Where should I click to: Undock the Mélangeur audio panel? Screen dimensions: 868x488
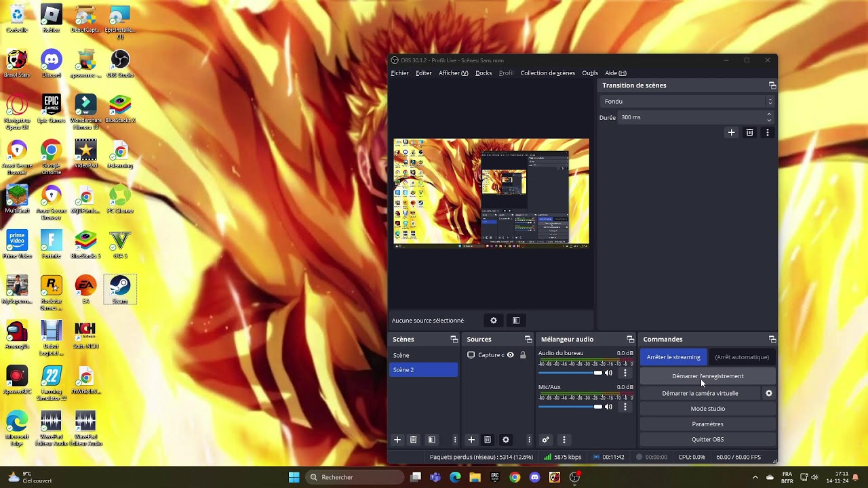630,340
